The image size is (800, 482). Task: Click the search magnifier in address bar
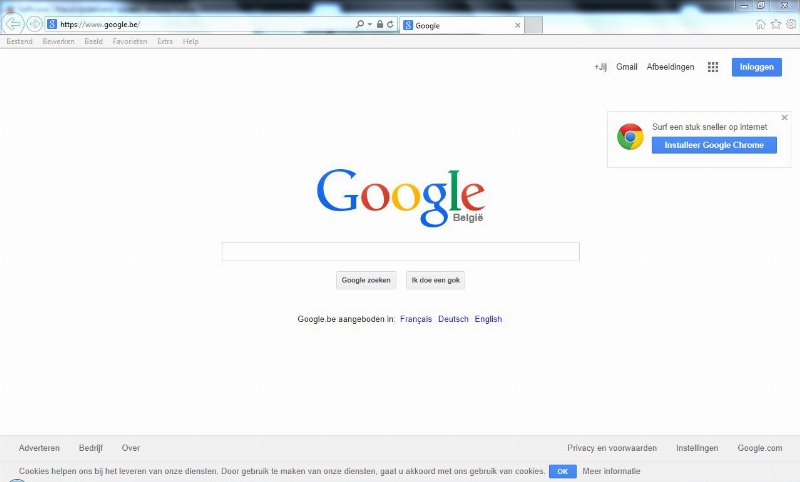360,24
